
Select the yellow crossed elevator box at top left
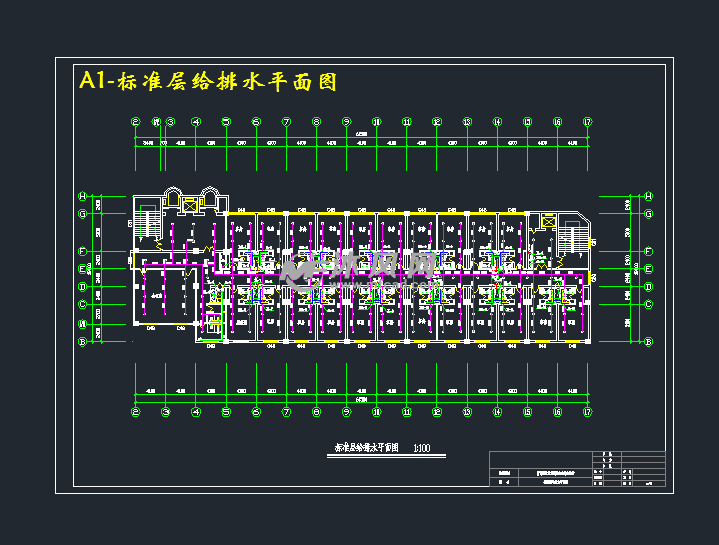click(189, 203)
